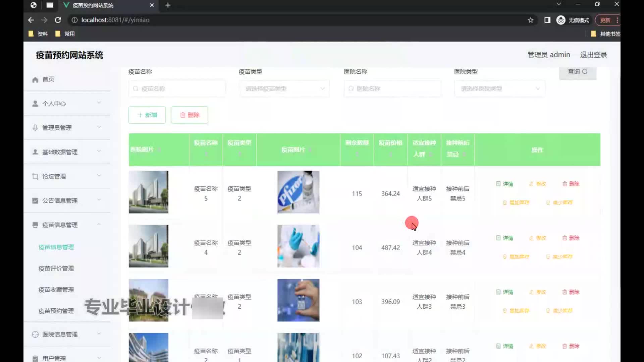Delete the first vaccine row via 删除
644x362 pixels.
pos(571,184)
